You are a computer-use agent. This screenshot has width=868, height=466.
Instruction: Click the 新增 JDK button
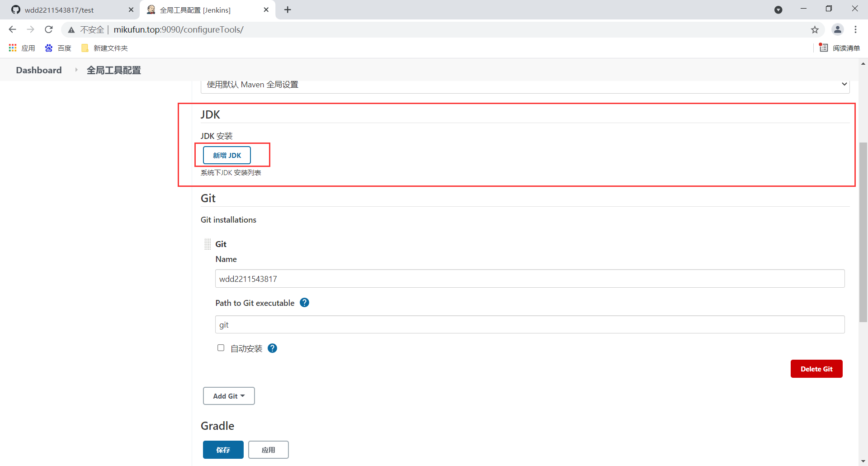tap(227, 155)
